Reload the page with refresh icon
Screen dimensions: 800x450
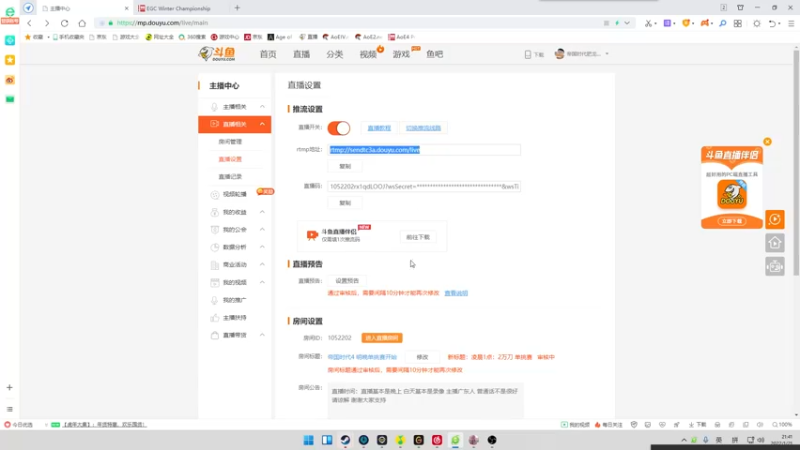pyautogui.click(x=64, y=23)
